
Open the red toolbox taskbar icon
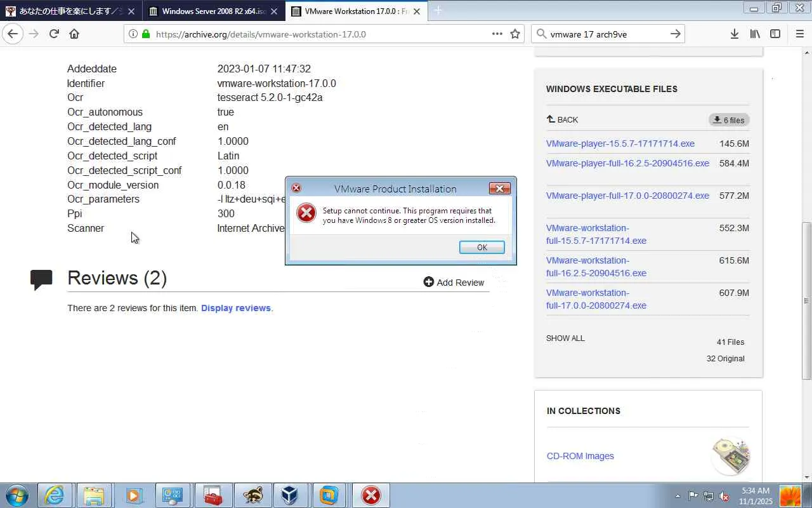pos(212,495)
